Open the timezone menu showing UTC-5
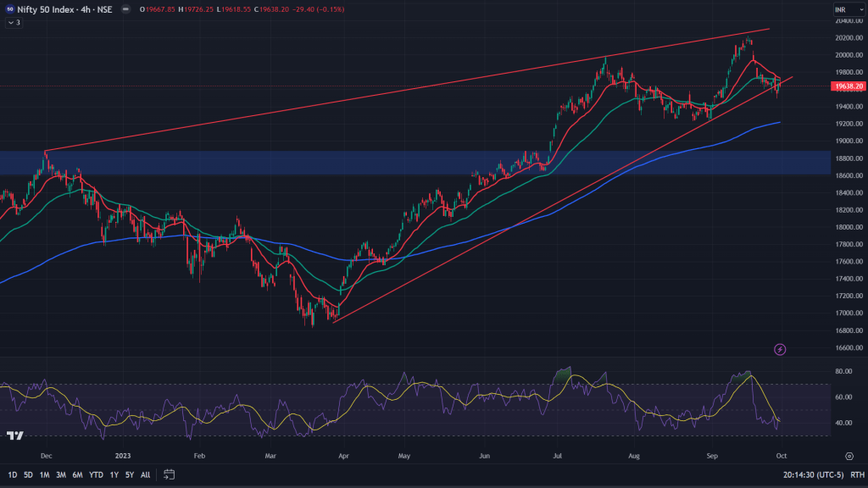Viewport: 868px width, 488px height. [810, 474]
